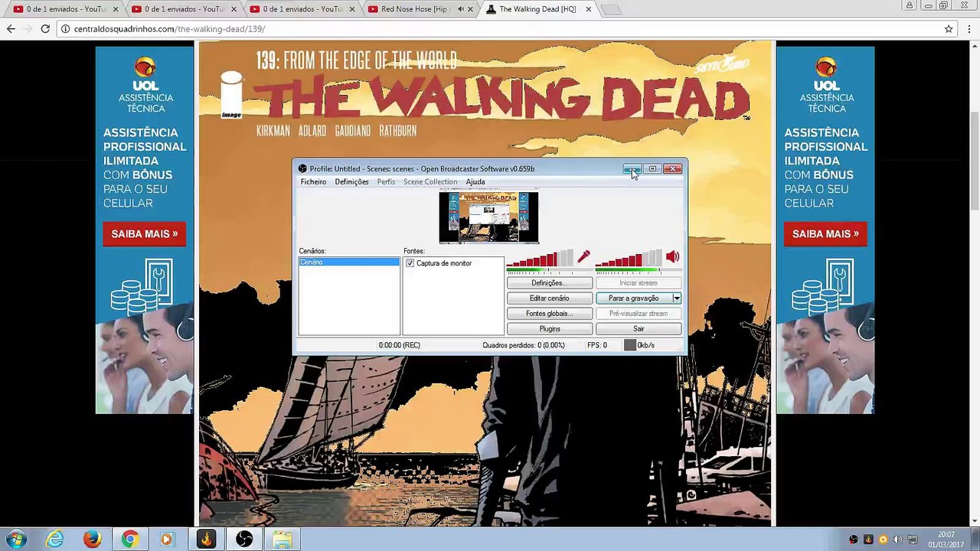Open the system tray volume icon
The height and width of the screenshot is (551, 980).
(897, 540)
